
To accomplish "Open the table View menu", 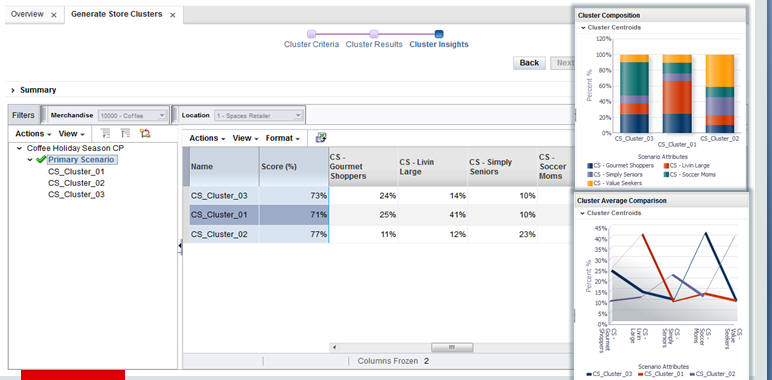I will coord(246,138).
